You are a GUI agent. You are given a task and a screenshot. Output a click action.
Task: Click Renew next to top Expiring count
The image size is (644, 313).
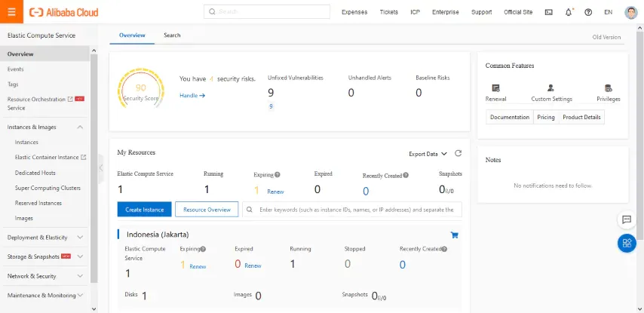[x=275, y=192]
